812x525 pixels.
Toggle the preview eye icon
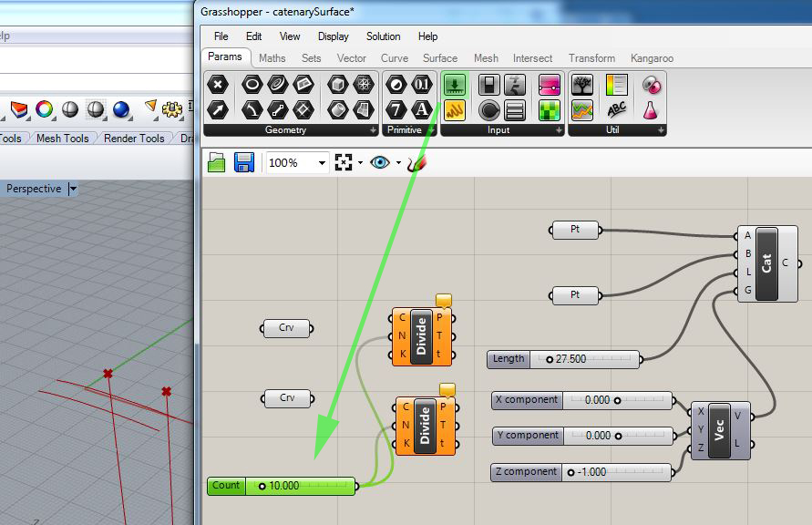click(x=379, y=162)
